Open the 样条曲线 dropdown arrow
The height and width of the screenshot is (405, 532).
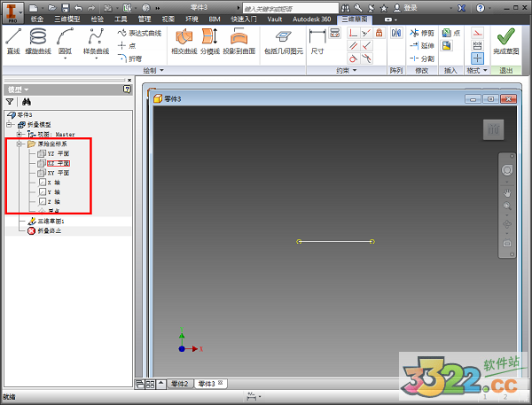click(96, 58)
